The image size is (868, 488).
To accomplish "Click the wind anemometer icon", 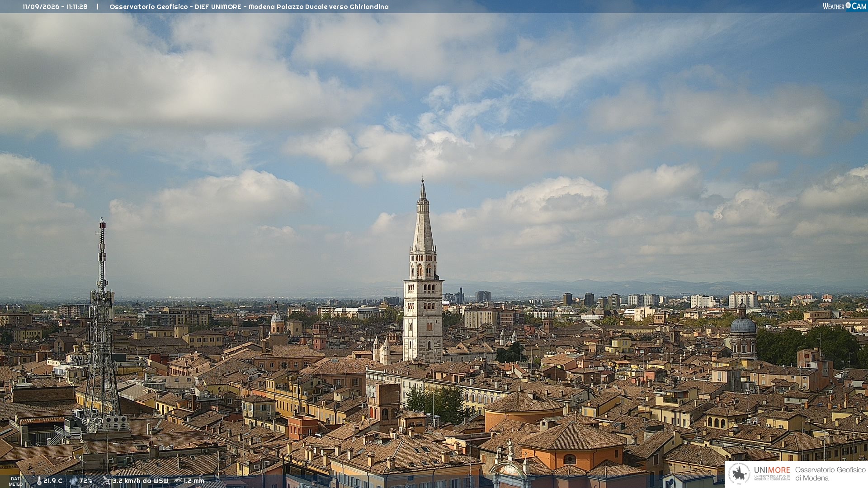I will point(106,481).
